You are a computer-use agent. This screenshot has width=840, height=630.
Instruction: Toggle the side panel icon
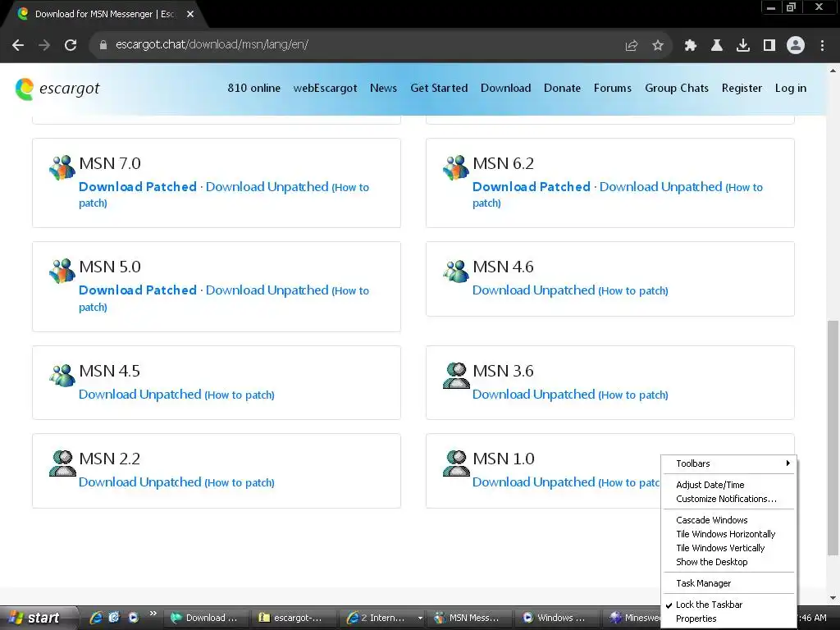coord(769,46)
